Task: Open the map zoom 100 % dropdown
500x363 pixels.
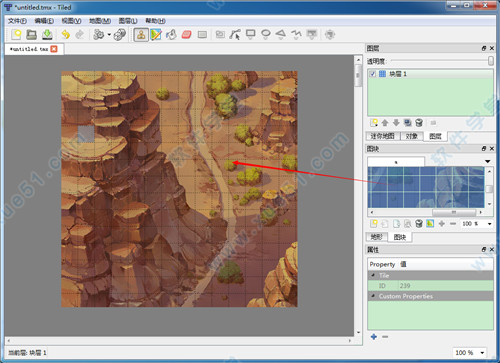Action: coord(470,352)
